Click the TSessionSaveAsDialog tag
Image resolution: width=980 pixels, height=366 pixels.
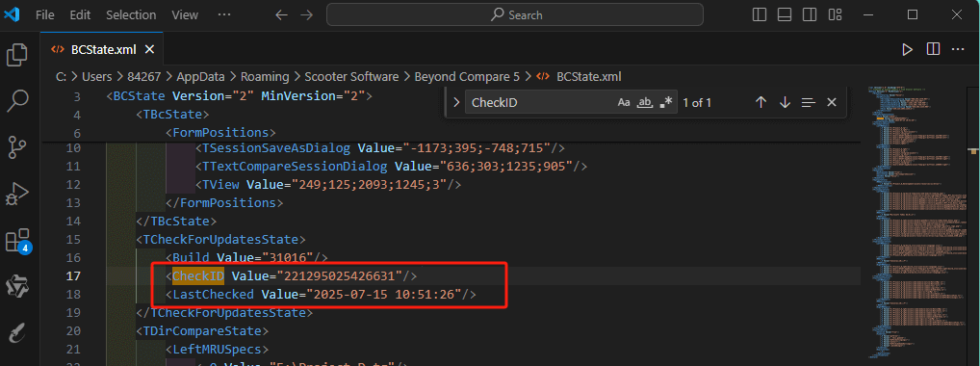[275, 148]
